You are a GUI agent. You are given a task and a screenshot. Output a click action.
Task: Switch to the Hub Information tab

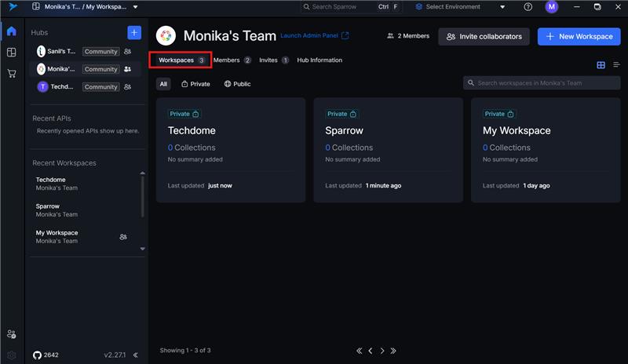319,60
